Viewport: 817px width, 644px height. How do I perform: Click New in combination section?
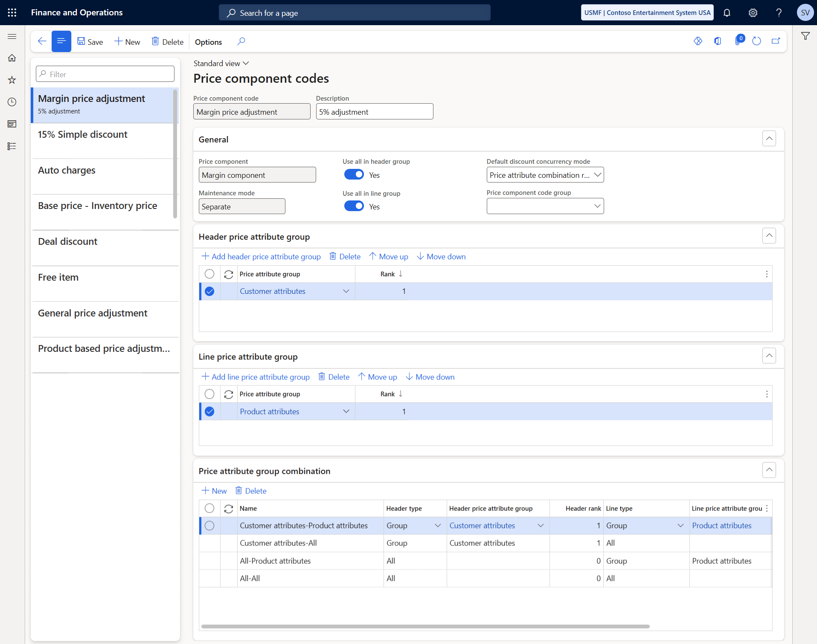pyautogui.click(x=214, y=491)
